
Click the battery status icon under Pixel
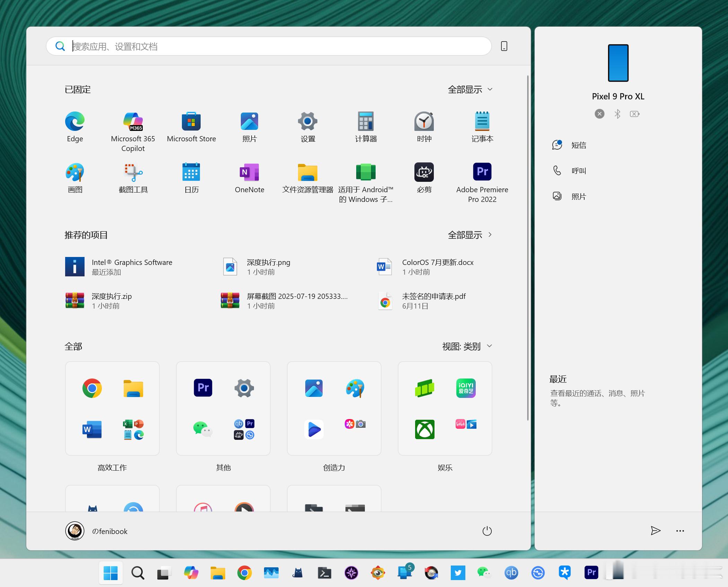tap(635, 114)
